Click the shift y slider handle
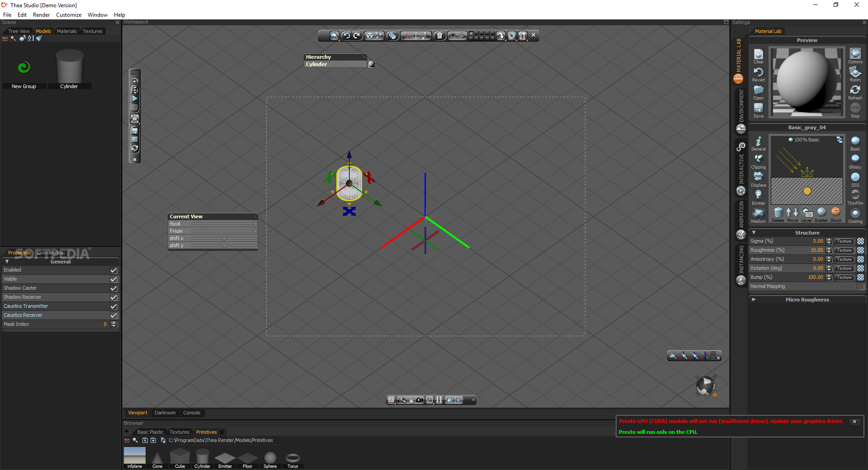 (224, 245)
